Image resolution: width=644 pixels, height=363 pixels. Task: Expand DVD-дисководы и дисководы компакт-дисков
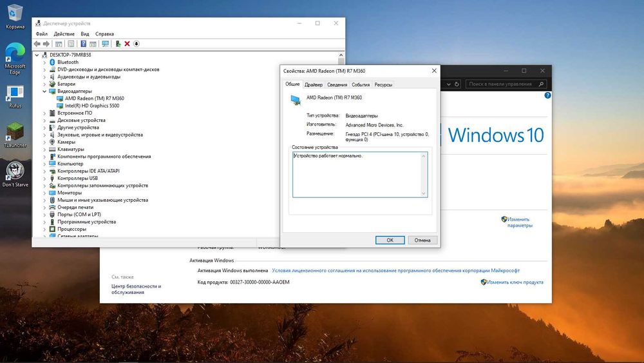coord(44,70)
